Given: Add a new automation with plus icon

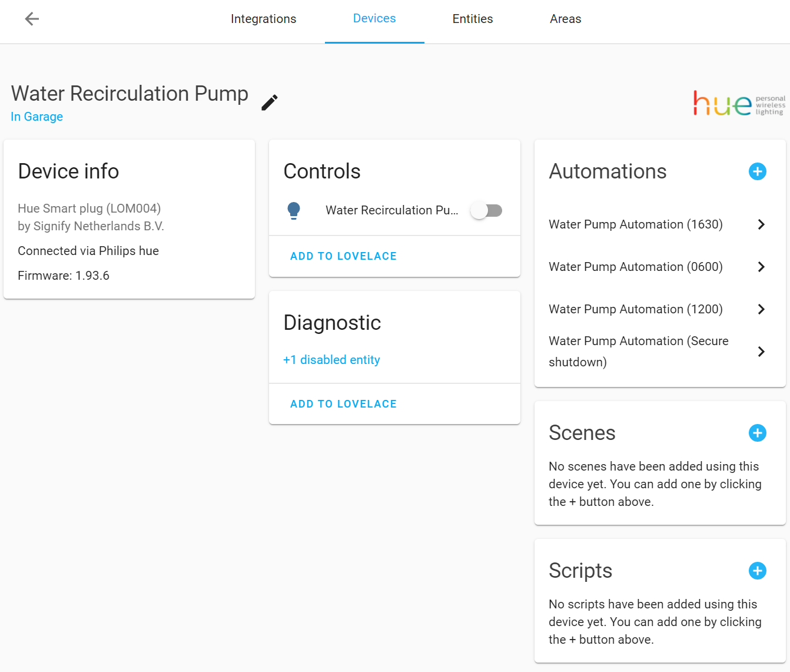Looking at the screenshot, I should pos(757,171).
